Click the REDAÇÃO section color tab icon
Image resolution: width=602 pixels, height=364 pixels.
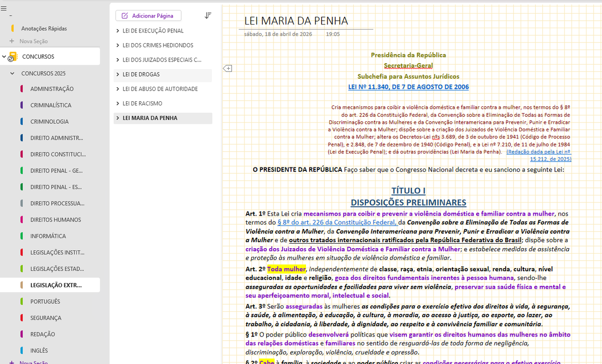pyautogui.click(x=22, y=334)
